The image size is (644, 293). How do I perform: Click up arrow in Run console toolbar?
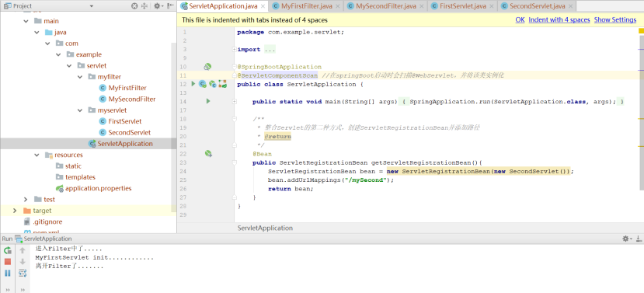pos(23,250)
